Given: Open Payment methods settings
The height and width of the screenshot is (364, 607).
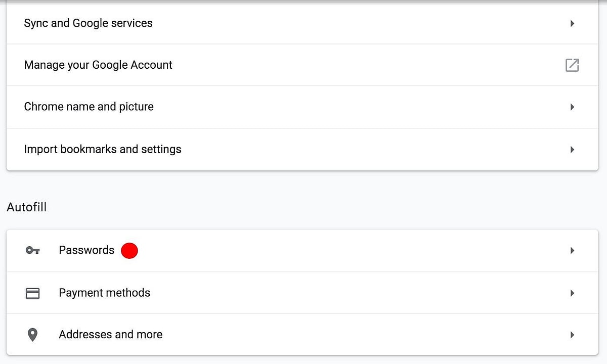Looking at the screenshot, I should 104,293.
